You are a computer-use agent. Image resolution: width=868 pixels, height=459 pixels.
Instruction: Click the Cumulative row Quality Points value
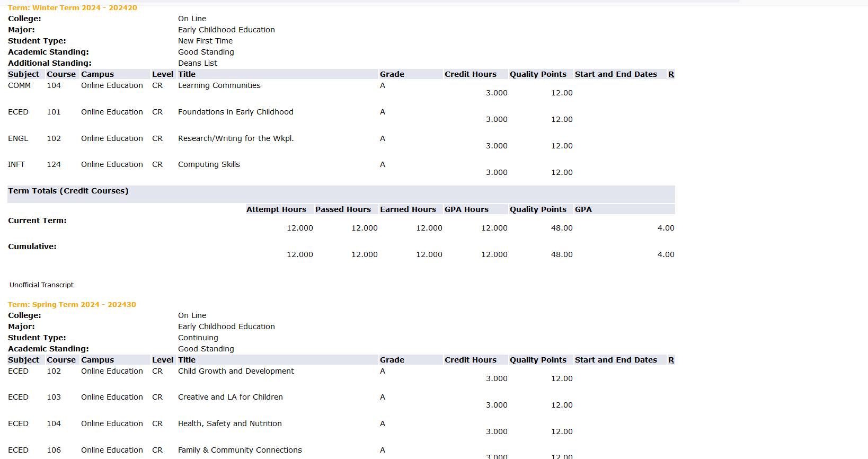(561, 254)
